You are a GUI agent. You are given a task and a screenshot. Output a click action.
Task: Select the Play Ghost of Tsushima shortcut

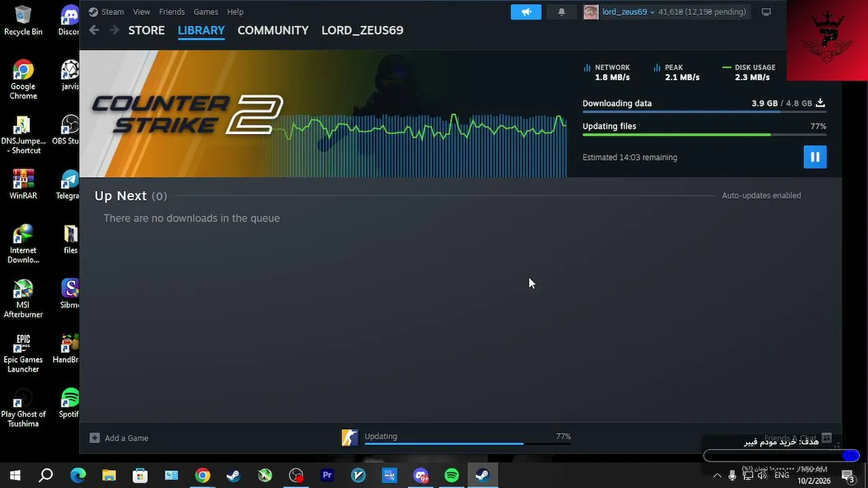click(x=23, y=408)
